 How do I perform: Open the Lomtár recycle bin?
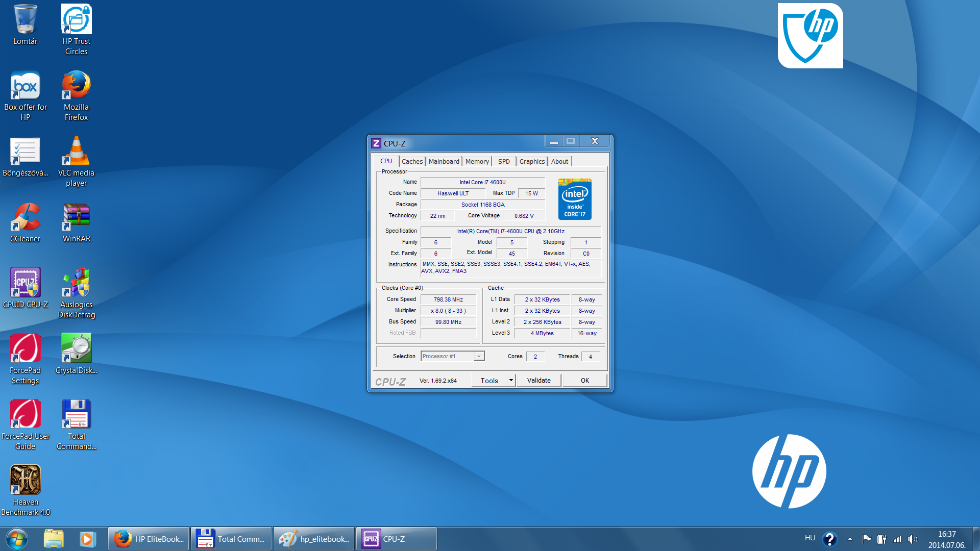click(x=26, y=20)
